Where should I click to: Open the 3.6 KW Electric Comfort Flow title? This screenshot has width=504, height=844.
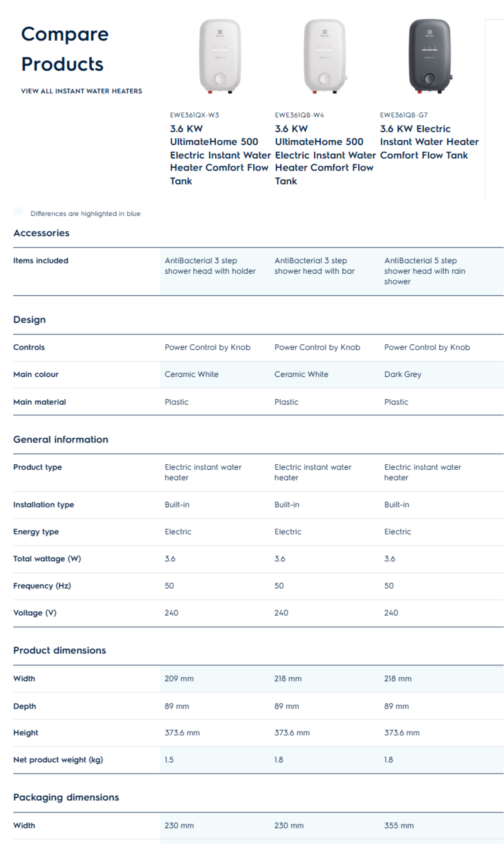(x=429, y=142)
